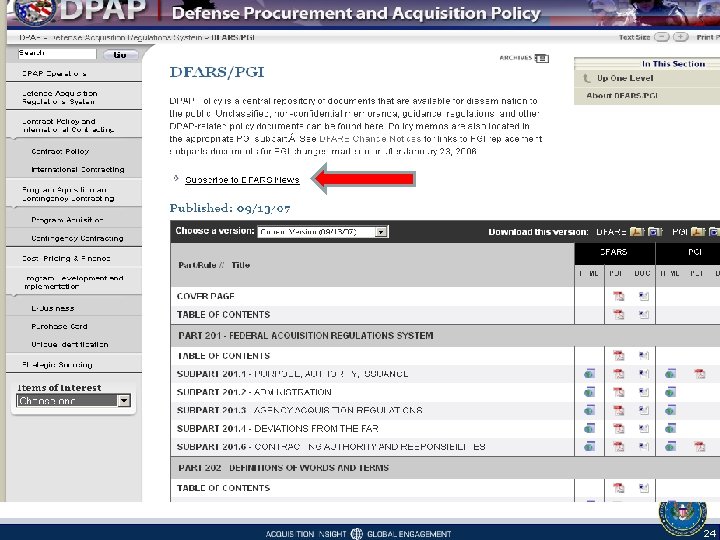
Task: Open About DFARS/PGI link
Action: tap(622, 96)
